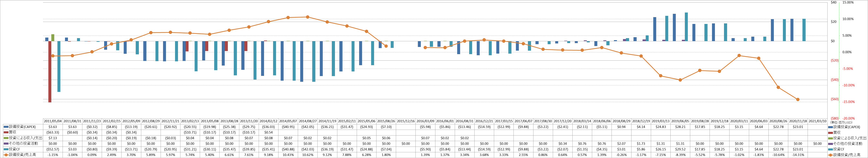Click the ($10.71) acquisition cell

coord(190,132)
